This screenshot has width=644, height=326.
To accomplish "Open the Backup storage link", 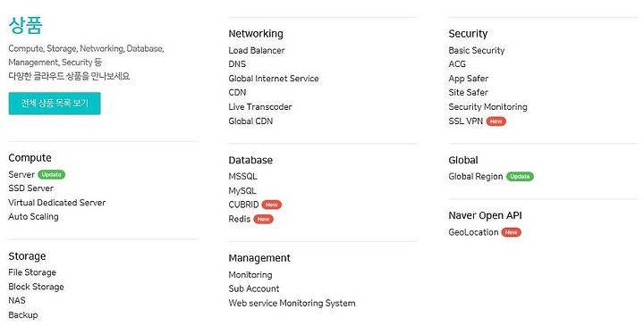I will 23,315.
